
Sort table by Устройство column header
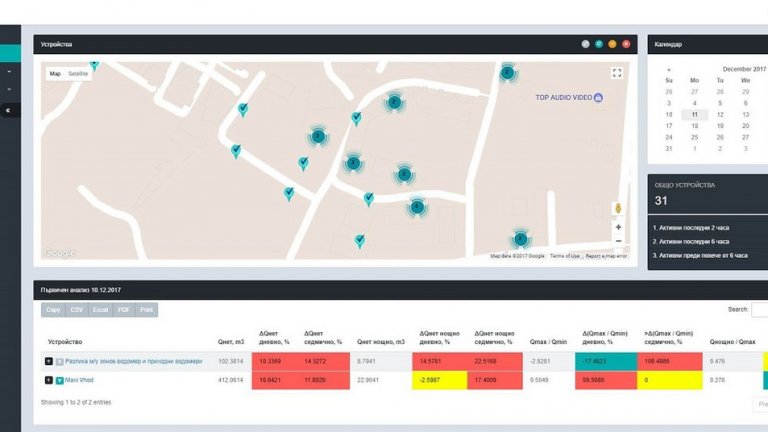[x=65, y=341]
